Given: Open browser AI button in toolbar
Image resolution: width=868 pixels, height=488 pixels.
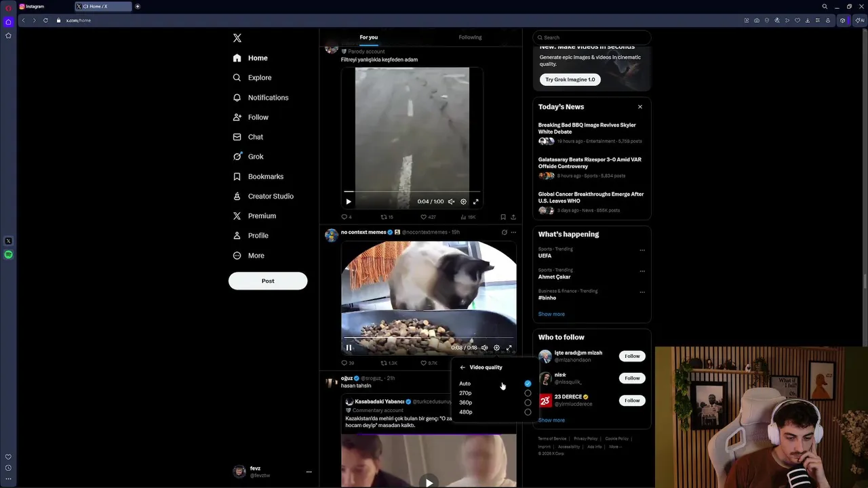Looking at the screenshot, I should pyautogui.click(x=860, y=20).
